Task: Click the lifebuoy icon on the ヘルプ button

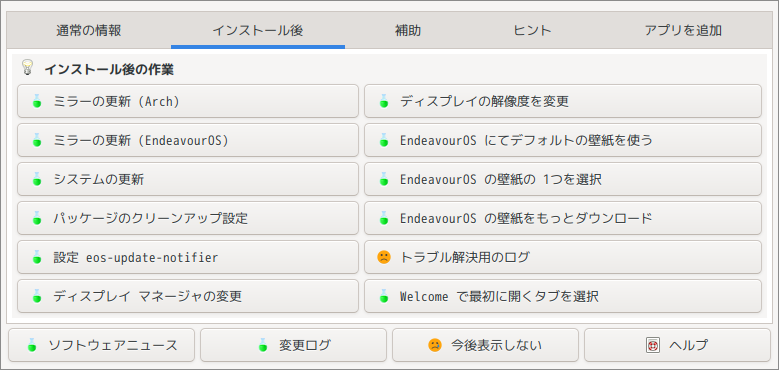Action: tap(653, 345)
